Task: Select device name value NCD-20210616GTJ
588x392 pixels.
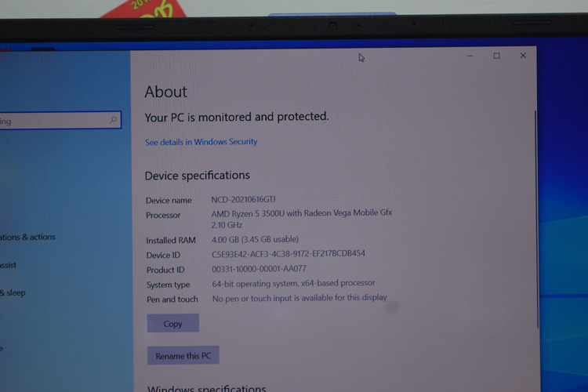Action: pos(243,199)
